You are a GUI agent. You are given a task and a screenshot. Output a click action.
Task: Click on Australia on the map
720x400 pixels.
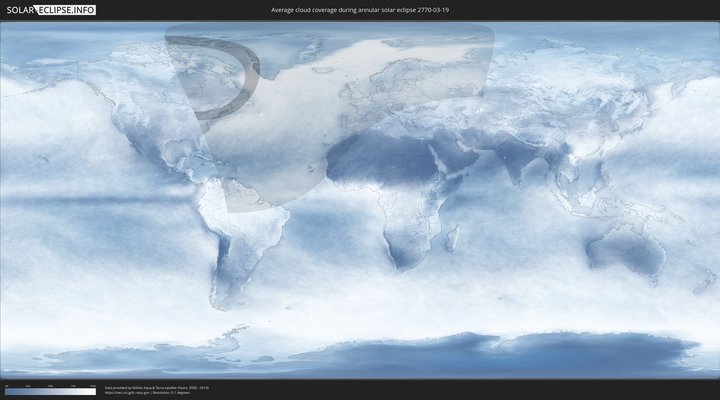point(625,250)
